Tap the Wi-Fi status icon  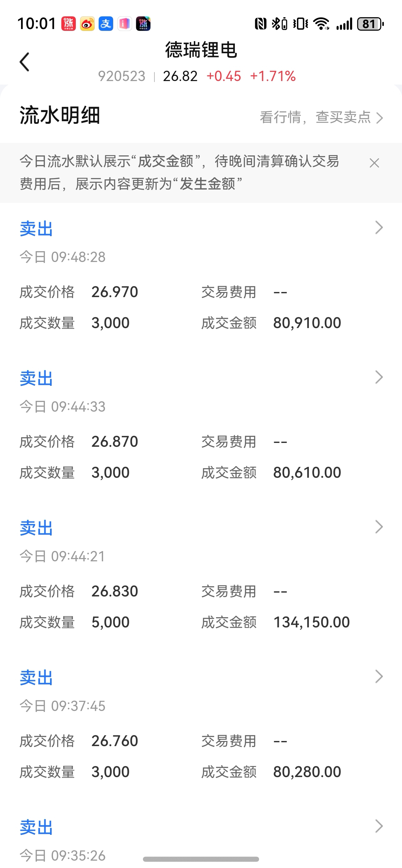[321, 24]
